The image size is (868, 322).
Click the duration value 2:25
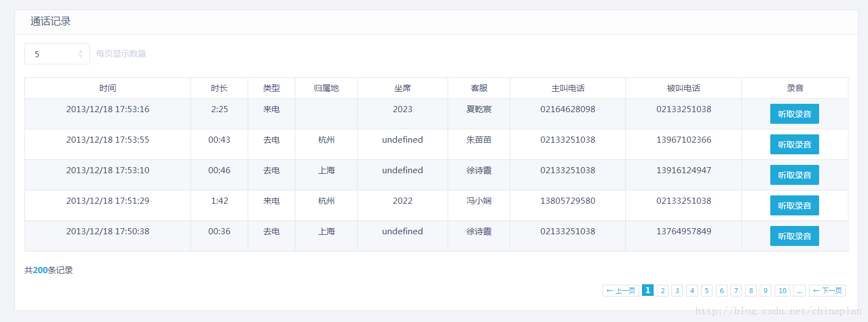coord(219,109)
